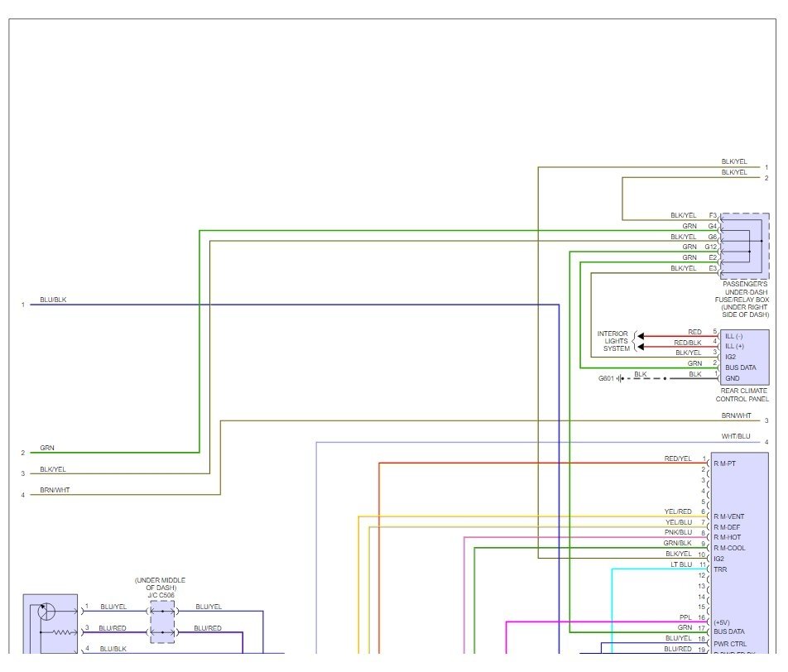Click the "ILL (+)" terminal label
This screenshot has height=672, width=788.
click(x=734, y=346)
